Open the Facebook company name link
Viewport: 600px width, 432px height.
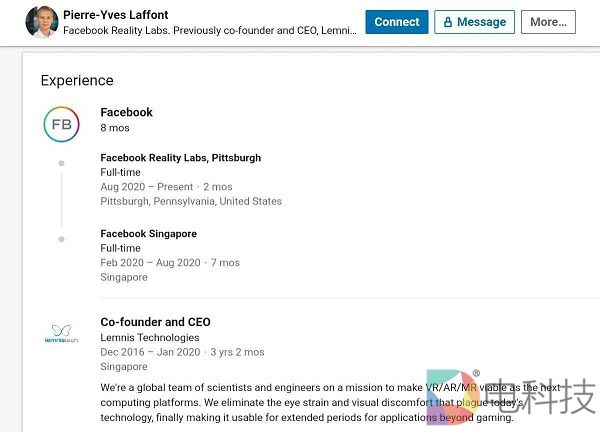click(x=126, y=112)
